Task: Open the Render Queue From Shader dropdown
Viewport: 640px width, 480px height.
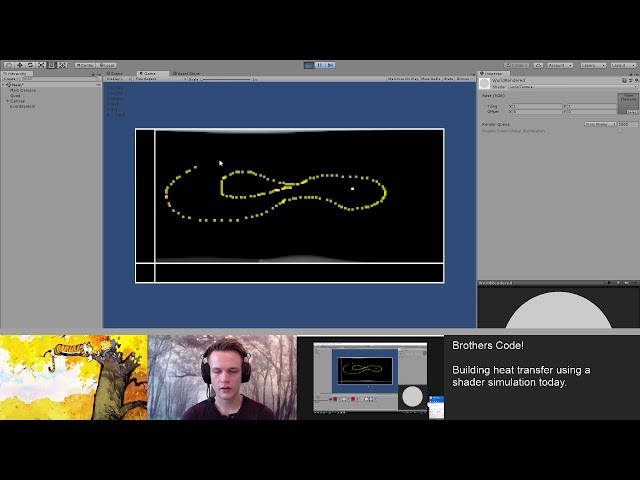Action: coord(600,124)
